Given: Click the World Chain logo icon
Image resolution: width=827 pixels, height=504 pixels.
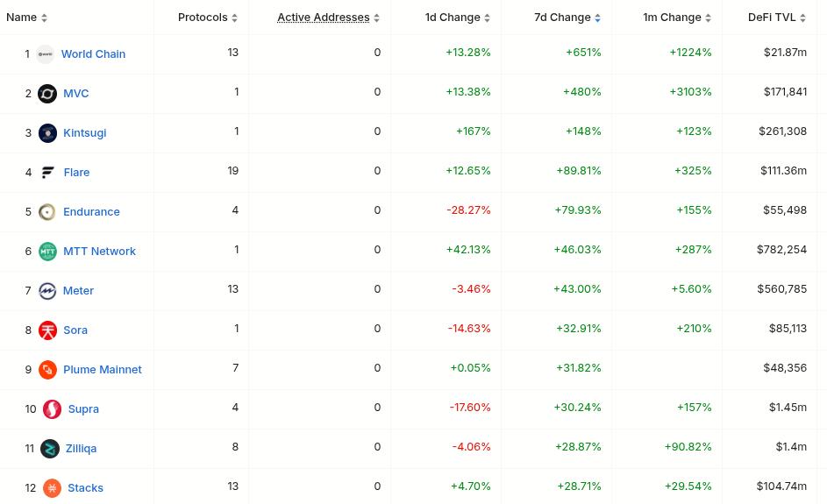Looking at the screenshot, I should 45,54.
